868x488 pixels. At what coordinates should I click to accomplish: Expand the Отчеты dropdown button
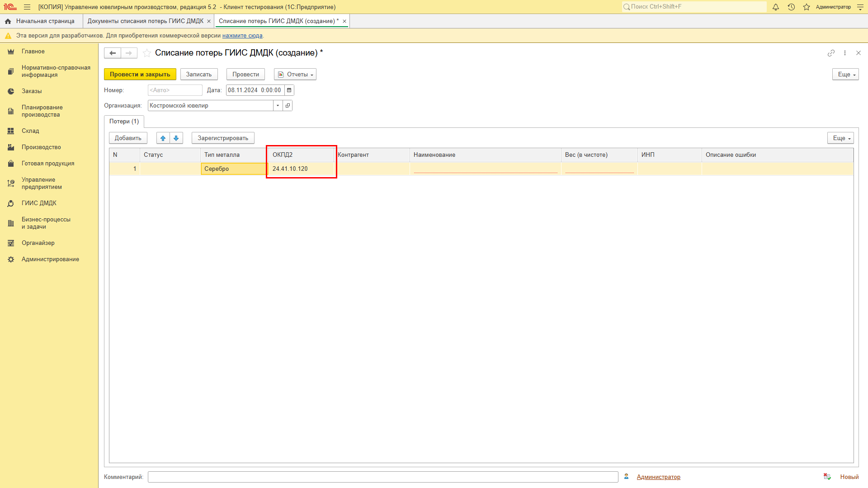[295, 75]
